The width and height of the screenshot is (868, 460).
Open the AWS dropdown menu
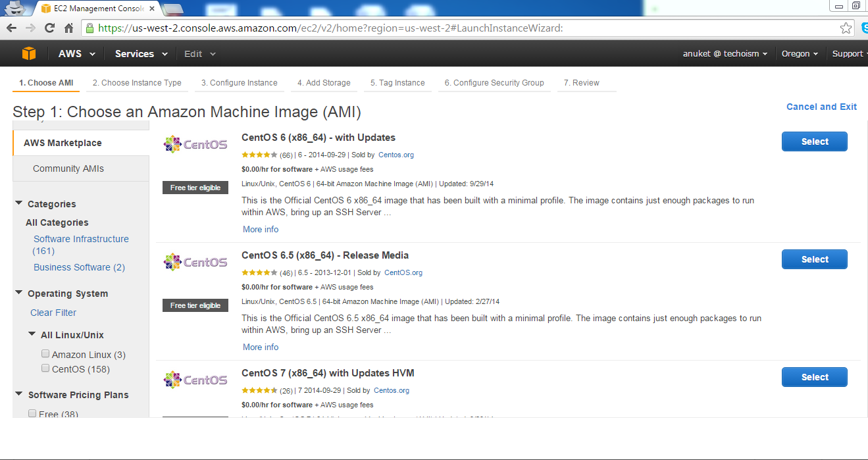click(x=76, y=54)
